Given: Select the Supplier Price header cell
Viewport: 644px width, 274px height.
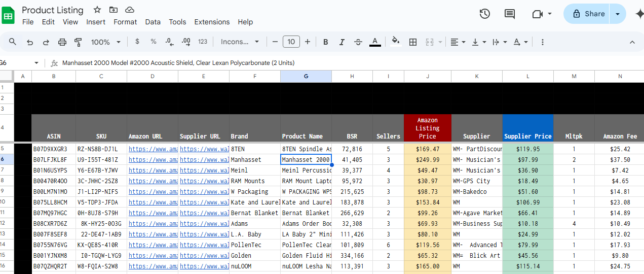Looking at the screenshot, I should point(528,128).
